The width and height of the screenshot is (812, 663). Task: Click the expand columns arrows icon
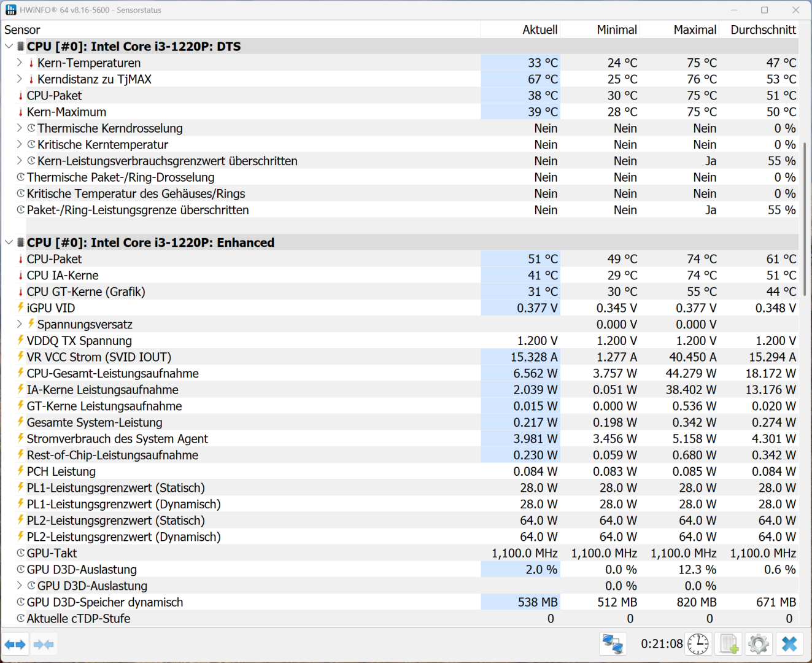(15, 645)
